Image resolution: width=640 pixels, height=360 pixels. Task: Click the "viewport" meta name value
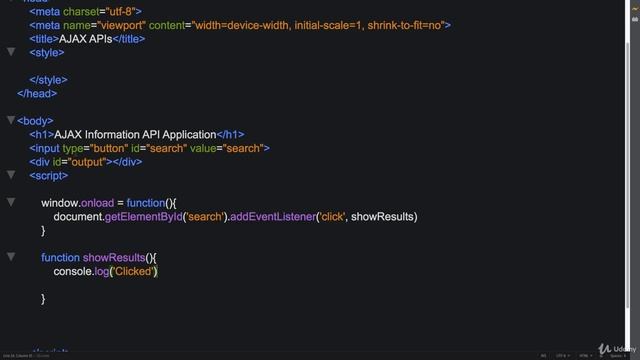(x=121, y=25)
